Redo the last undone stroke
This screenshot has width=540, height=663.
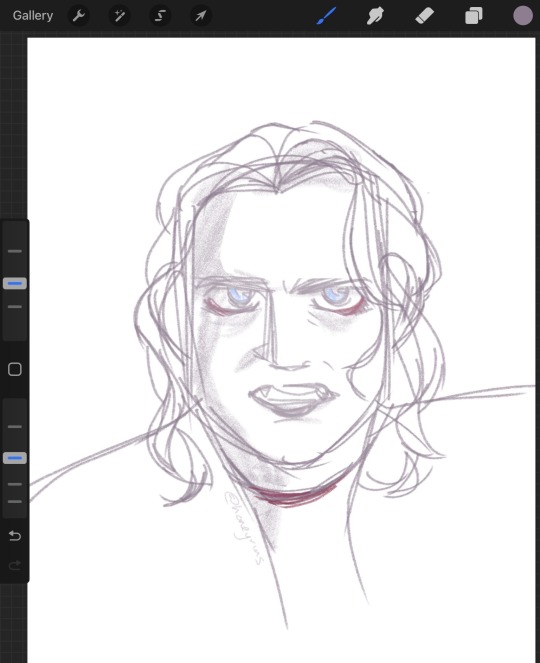(x=15, y=565)
